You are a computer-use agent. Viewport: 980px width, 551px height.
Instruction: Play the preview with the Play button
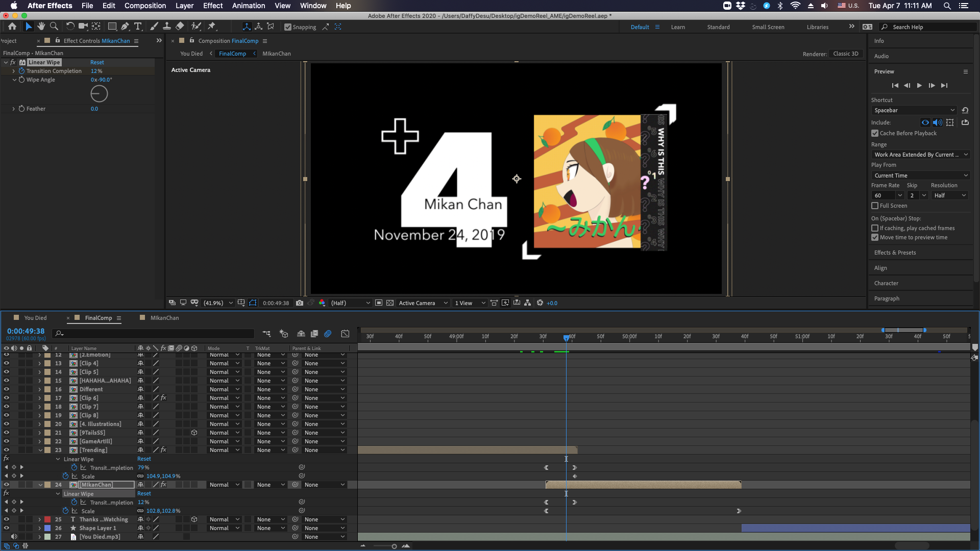[919, 86]
